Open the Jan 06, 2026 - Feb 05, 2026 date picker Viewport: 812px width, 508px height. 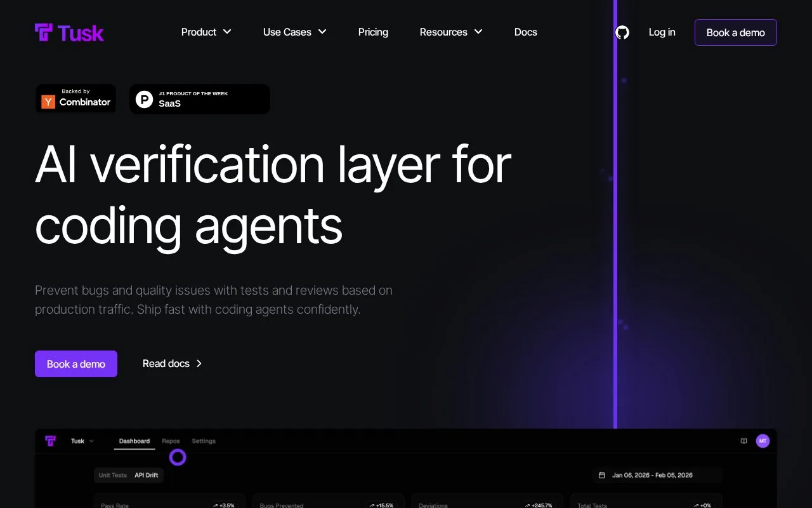pyautogui.click(x=657, y=475)
